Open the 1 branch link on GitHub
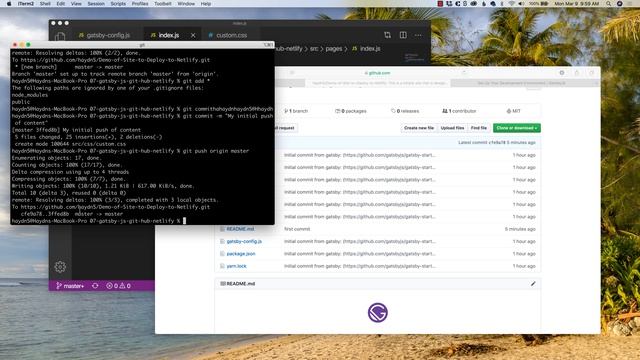640x360 pixels. tap(296, 111)
